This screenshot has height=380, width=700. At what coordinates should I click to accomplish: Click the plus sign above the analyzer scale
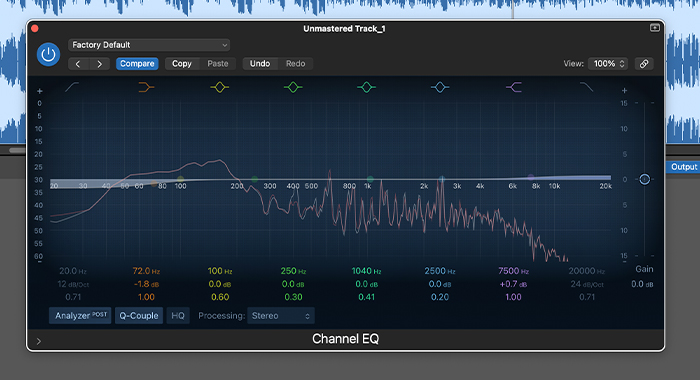(x=39, y=91)
